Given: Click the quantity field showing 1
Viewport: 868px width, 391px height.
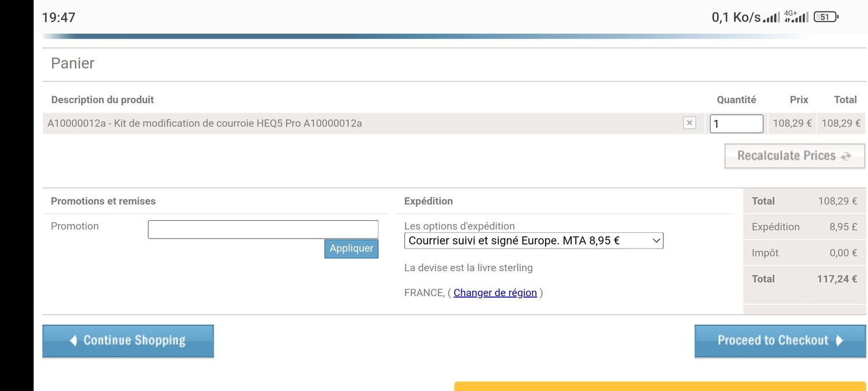Looking at the screenshot, I should (736, 123).
